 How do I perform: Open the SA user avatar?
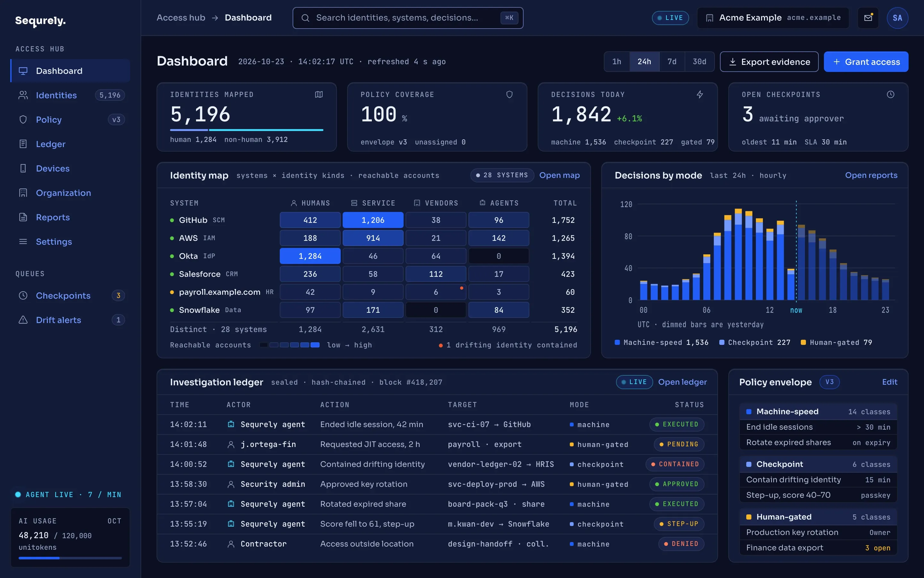pos(897,18)
